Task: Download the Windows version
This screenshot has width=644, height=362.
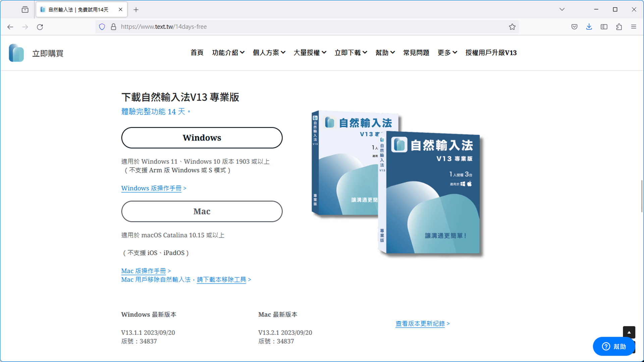Action: pyautogui.click(x=202, y=138)
